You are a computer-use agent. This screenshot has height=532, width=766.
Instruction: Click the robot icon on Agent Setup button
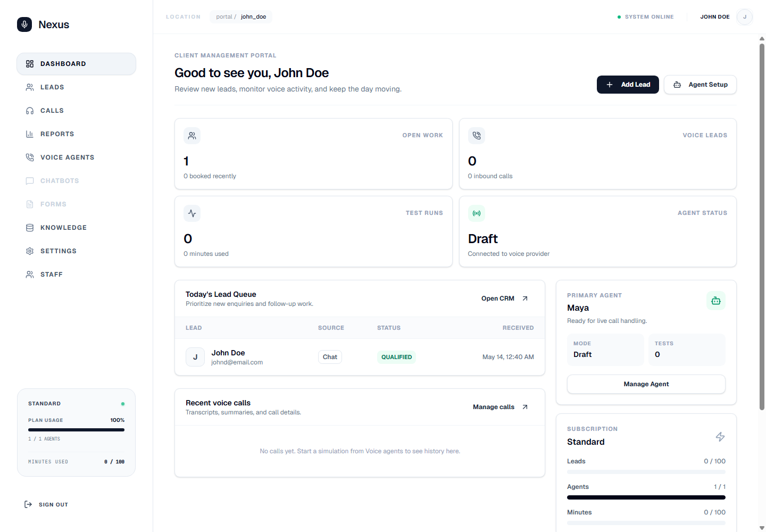[677, 85]
